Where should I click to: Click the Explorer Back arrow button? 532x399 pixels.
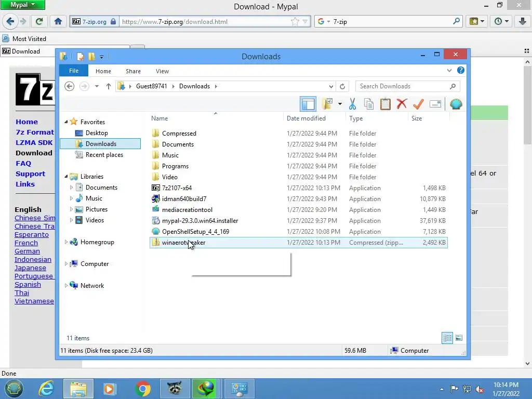pyautogui.click(x=69, y=86)
